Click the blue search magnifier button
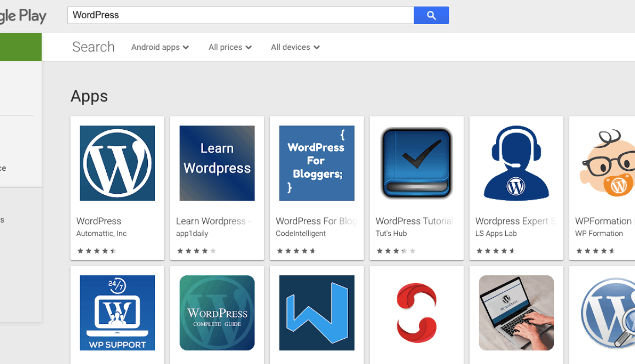 pyautogui.click(x=431, y=15)
